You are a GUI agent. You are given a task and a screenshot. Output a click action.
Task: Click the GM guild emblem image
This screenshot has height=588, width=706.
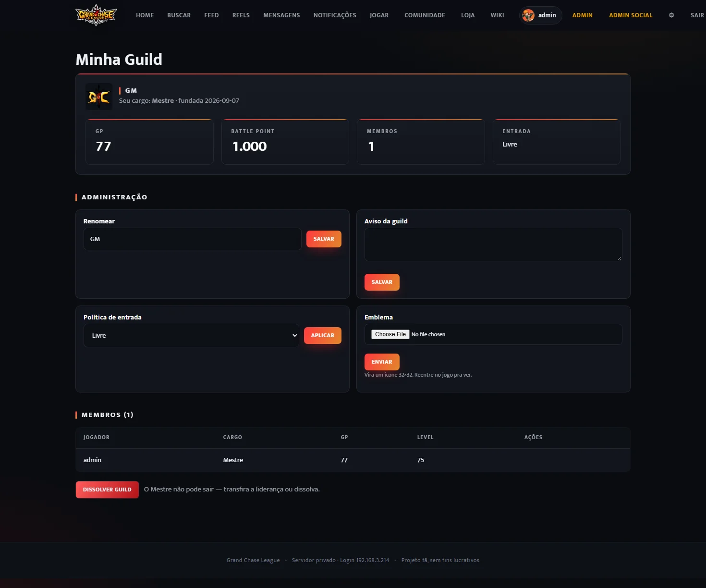99,97
